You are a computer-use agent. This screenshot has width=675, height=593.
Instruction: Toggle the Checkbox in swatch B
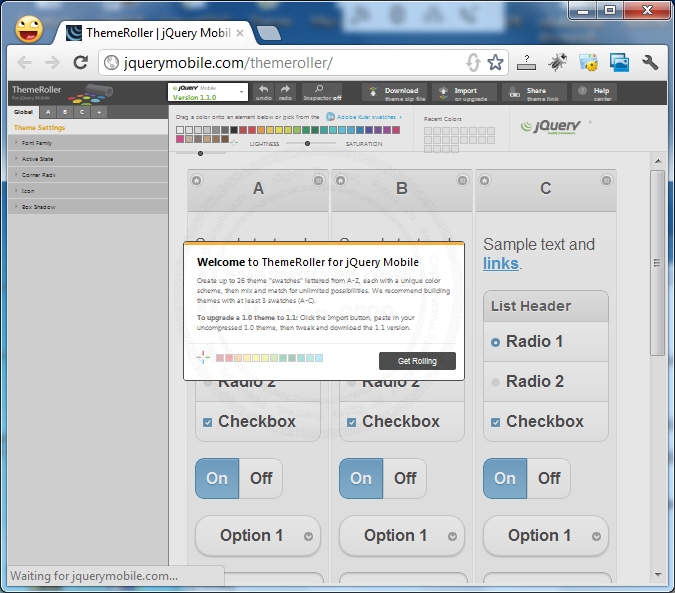pyautogui.click(x=402, y=421)
